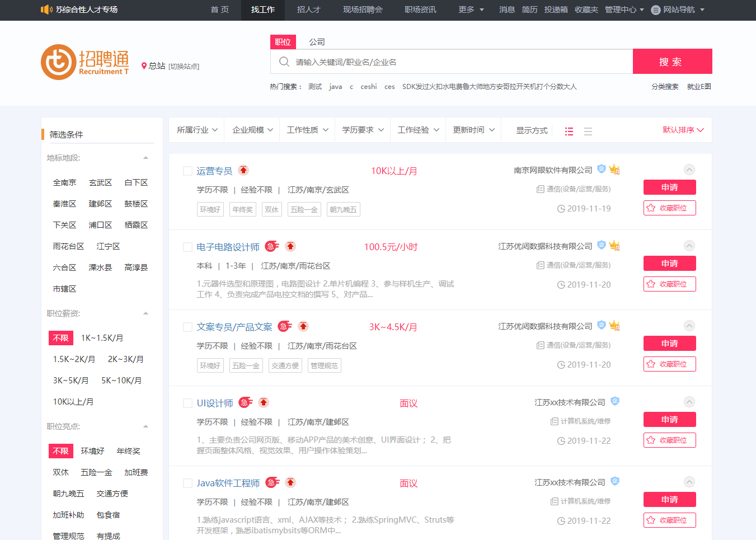Image resolution: width=756 pixels, height=540 pixels.
Task: Click the 招聘通 site logo
Action: click(x=85, y=62)
